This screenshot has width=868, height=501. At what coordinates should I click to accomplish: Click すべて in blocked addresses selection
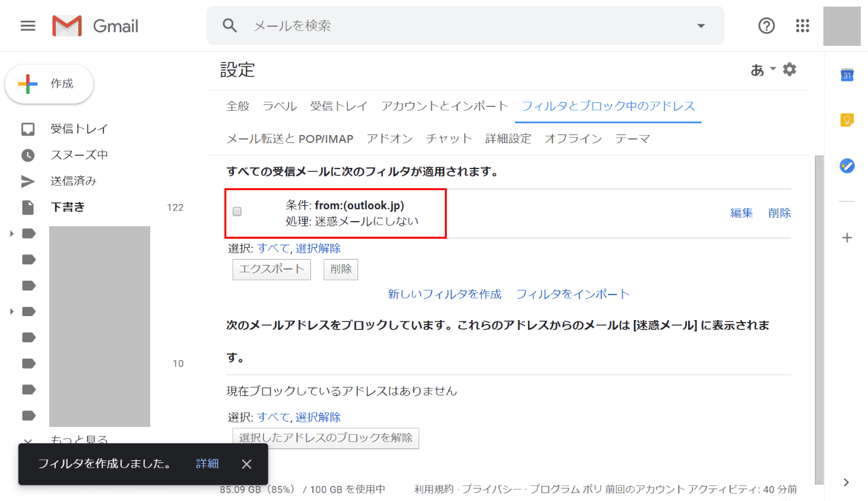tap(273, 417)
